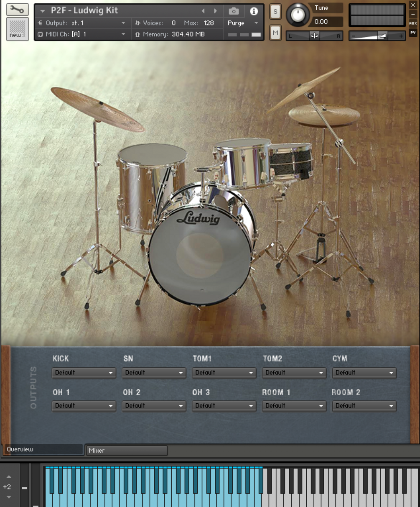The image size is (420, 507).
Task: Click the minus button beside the keyboard
Action: click(25, 488)
